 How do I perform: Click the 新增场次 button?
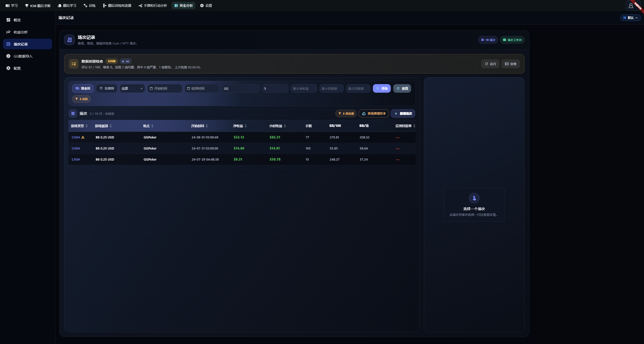point(403,114)
